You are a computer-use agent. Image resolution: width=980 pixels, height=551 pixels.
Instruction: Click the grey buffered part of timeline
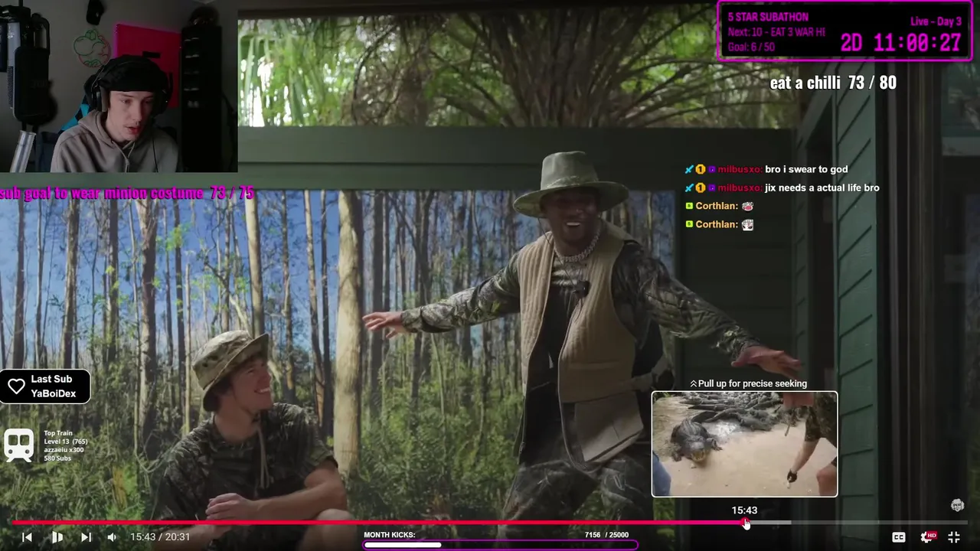coord(769,523)
